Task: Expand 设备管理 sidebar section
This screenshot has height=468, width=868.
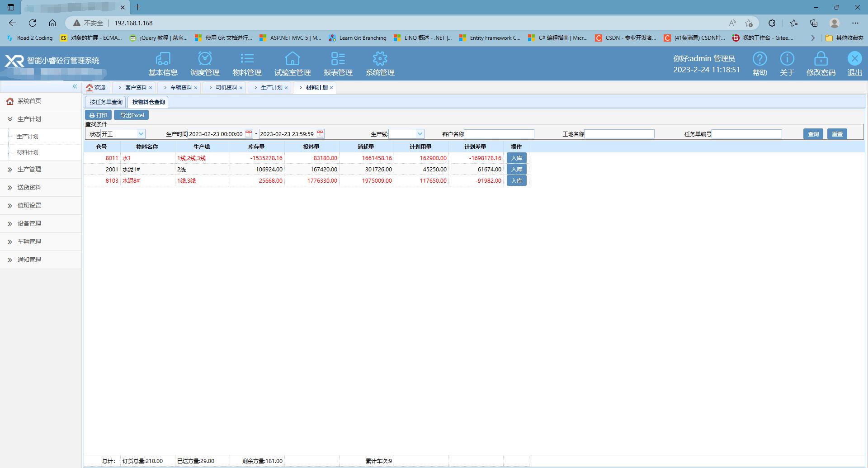Action: pos(41,223)
